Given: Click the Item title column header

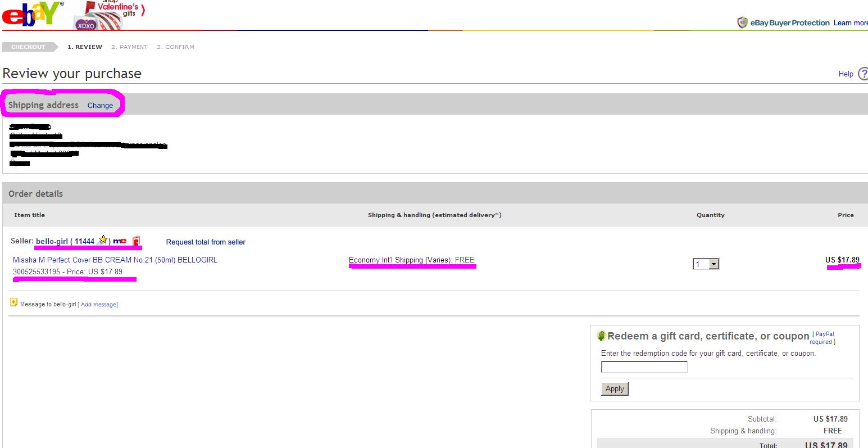Looking at the screenshot, I should pos(30,215).
